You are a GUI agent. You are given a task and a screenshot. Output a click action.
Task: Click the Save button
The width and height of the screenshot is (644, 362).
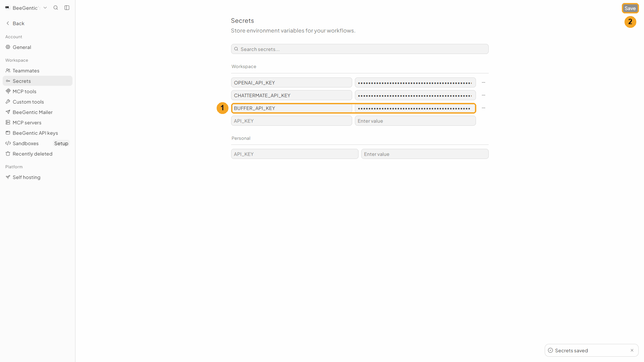pos(630,8)
